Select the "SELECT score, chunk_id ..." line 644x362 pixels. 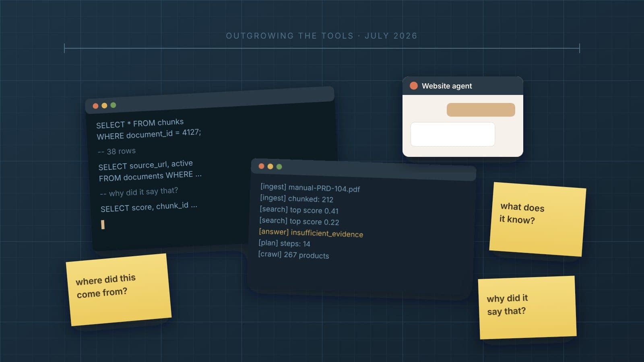pos(149,207)
